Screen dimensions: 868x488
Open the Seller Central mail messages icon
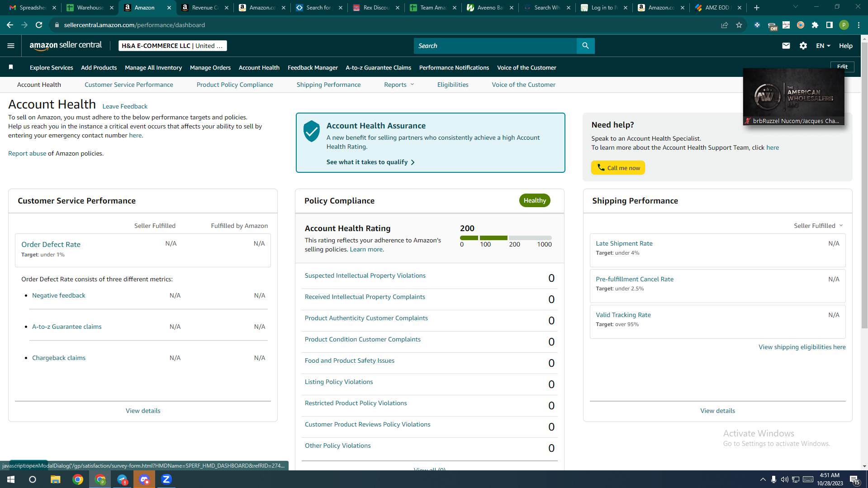(x=786, y=46)
